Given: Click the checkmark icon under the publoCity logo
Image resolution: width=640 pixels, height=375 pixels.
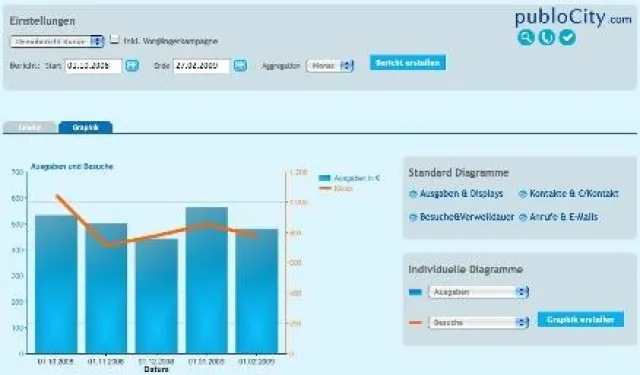Looking at the screenshot, I should pos(567,38).
